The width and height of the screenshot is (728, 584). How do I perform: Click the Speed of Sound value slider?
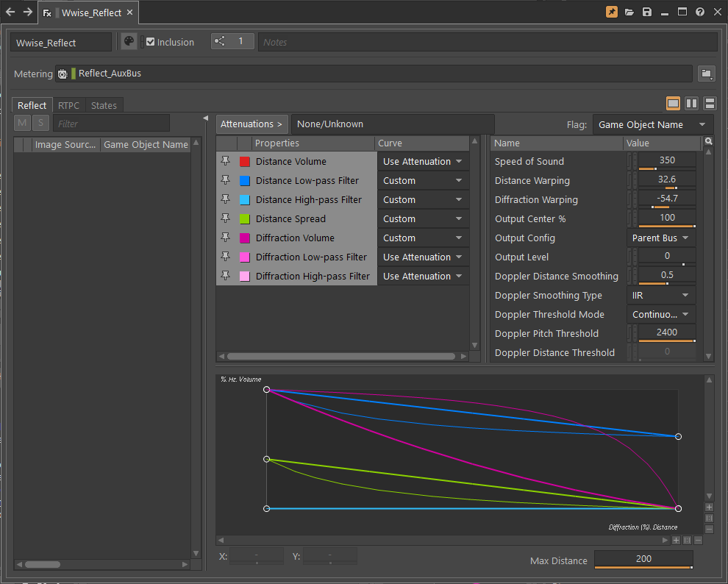tap(667, 161)
